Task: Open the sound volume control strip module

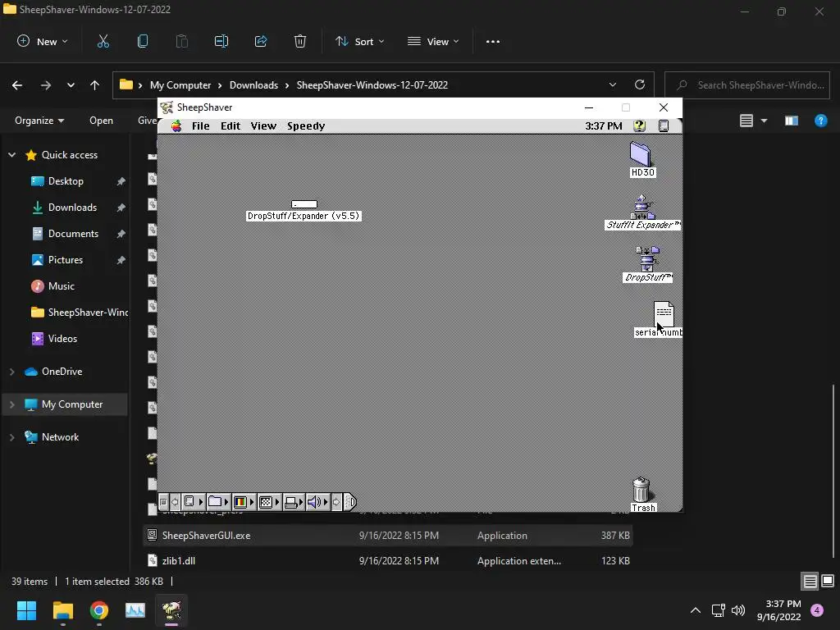Action: point(317,502)
